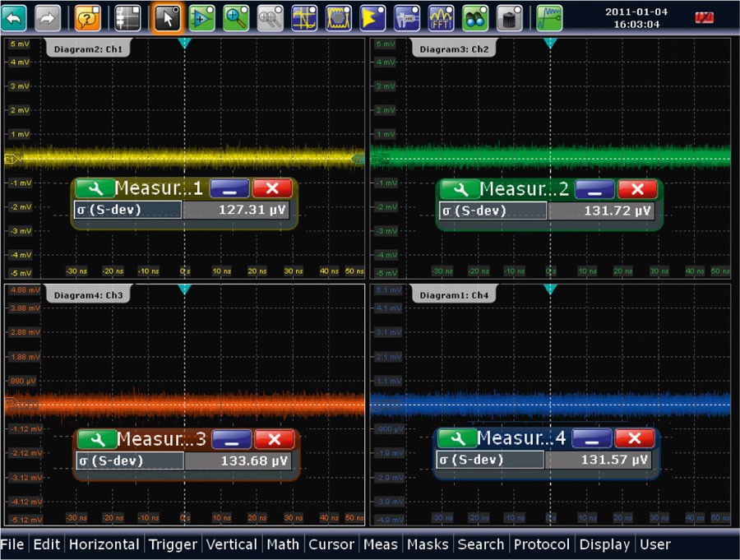Select the arrow selection tool
The width and height of the screenshot is (740, 560).
click(x=167, y=17)
